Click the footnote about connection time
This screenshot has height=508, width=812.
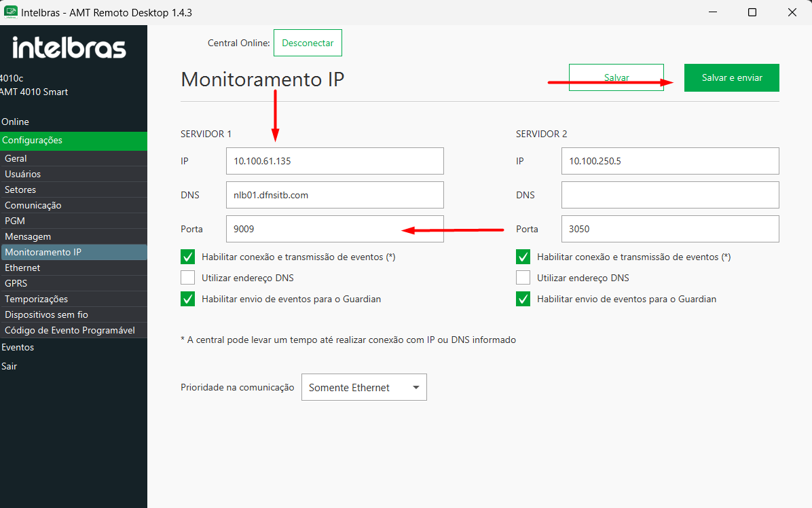coord(348,340)
